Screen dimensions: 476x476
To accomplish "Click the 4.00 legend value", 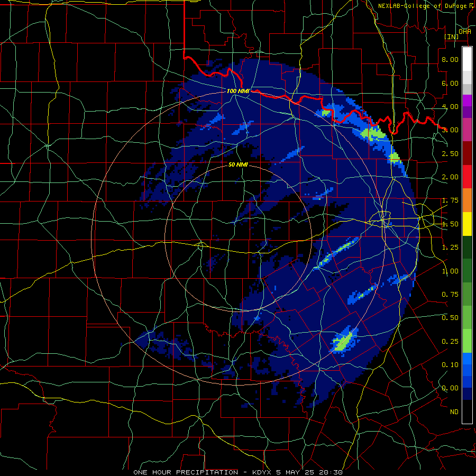I will [x=450, y=106].
